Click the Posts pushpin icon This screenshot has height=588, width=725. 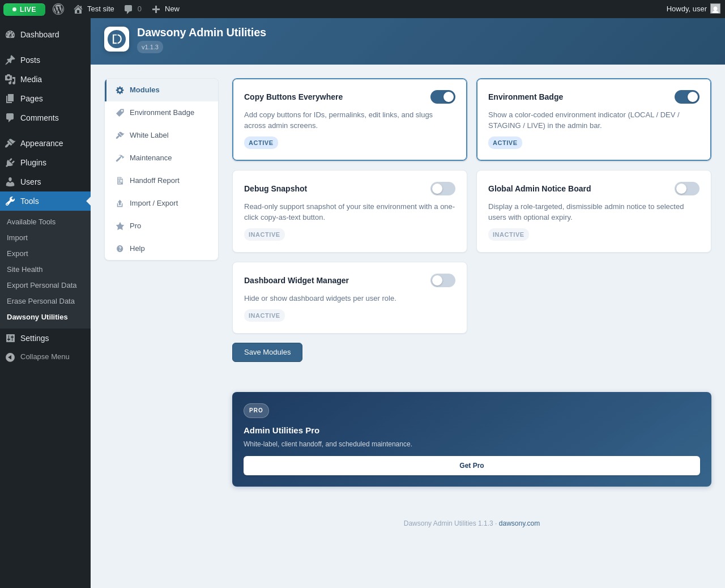pos(10,60)
